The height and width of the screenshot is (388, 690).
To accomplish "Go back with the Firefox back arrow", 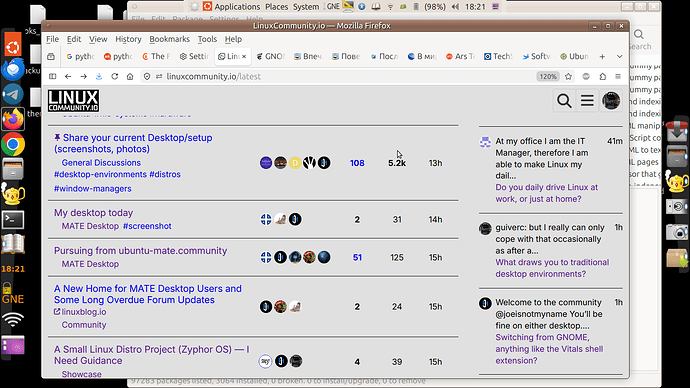I will (x=68, y=77).
